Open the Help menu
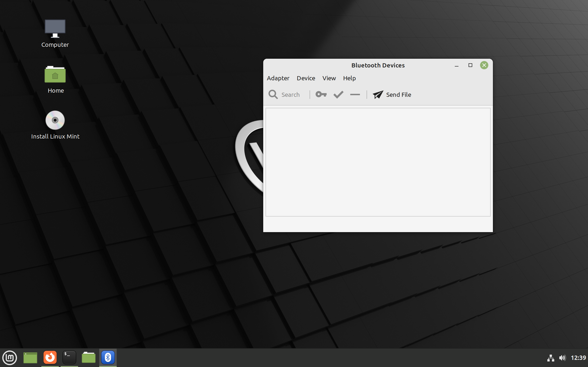This screenshot has height=367, width=588. (x=349, y=78)
